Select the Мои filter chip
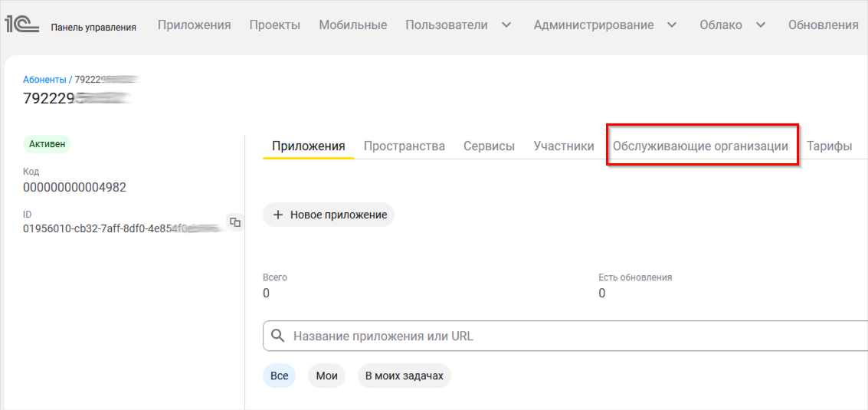 [326, 376]
